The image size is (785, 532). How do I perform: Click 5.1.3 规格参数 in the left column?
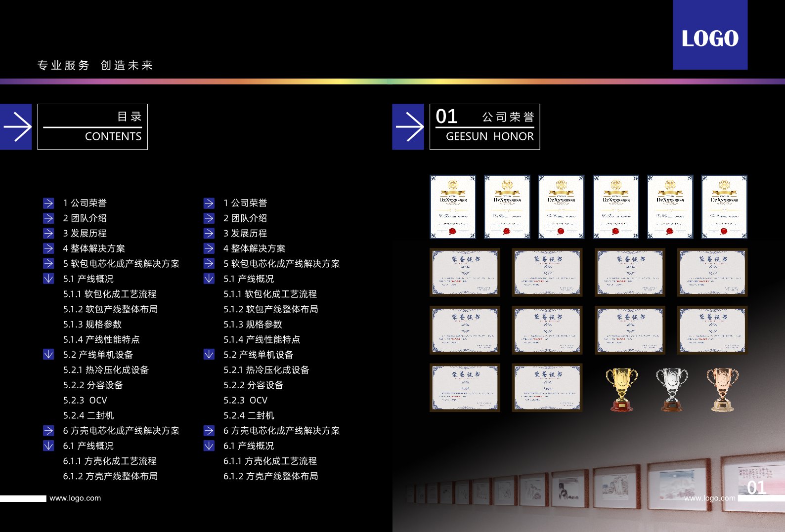92,325
